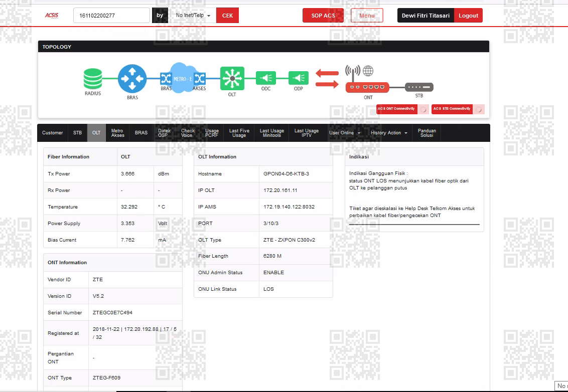This screenshot has width=568, height=392.
Task: Open the No Inet/Telp dropdown
Action: [x=193, y=15]
